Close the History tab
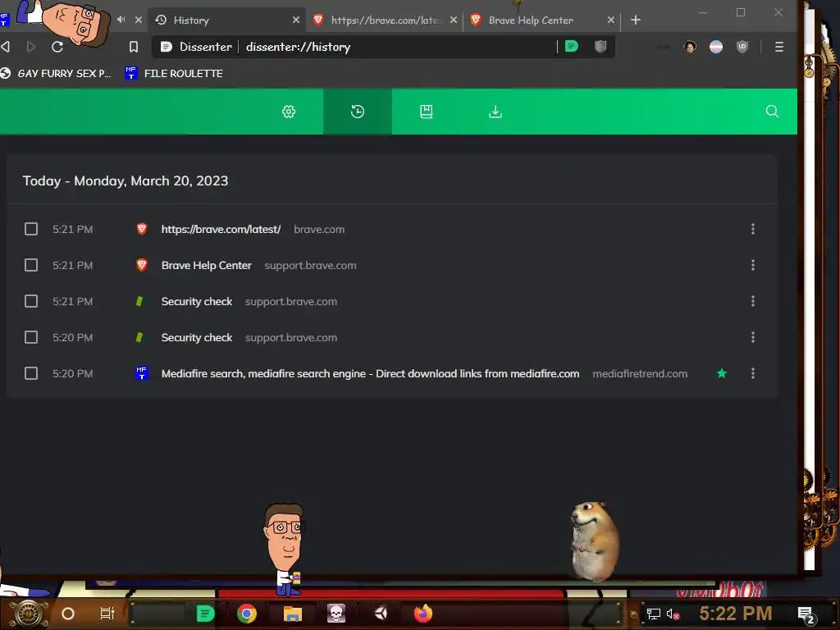This screenshot has height=630, width=840. point(295,20)
